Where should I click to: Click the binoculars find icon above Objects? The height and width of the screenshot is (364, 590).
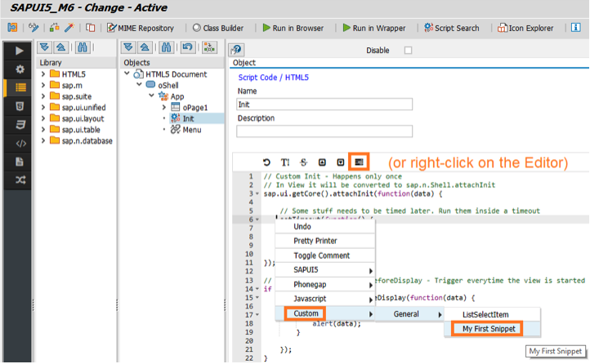pos(166,47)
